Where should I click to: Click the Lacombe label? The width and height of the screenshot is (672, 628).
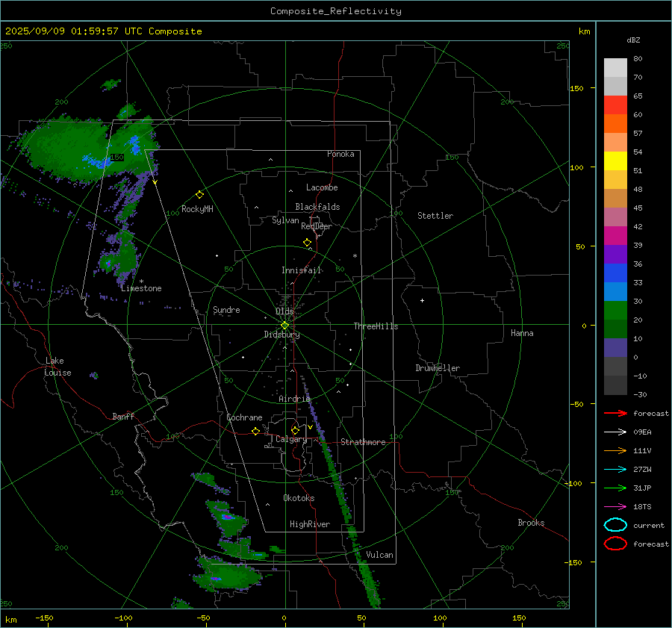pos(322,187)
